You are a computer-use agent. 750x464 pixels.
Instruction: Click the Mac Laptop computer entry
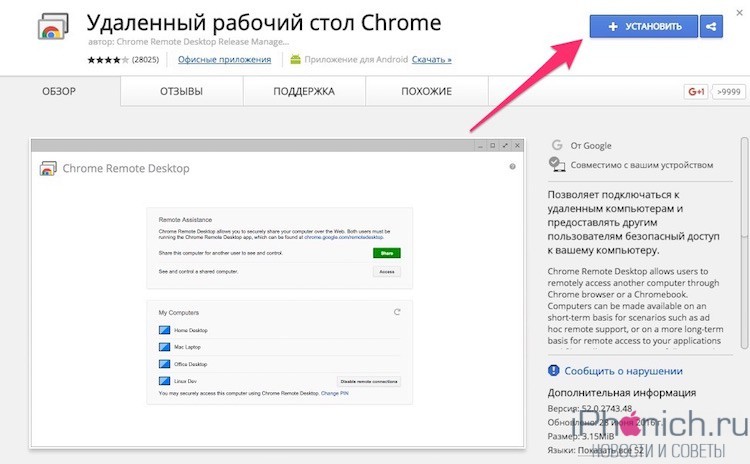[279, 347]
